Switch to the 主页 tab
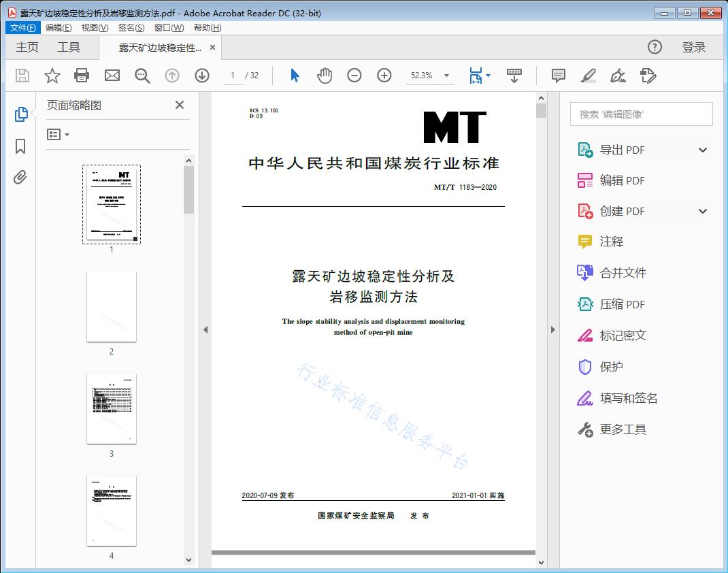The width and height of the screenshot is (728, 573). click(27, 47)
